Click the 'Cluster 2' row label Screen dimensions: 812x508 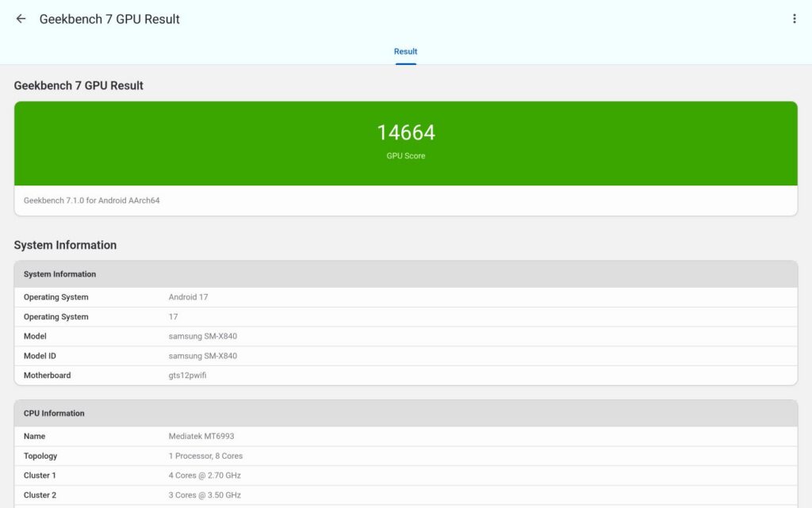click(40, 495)
